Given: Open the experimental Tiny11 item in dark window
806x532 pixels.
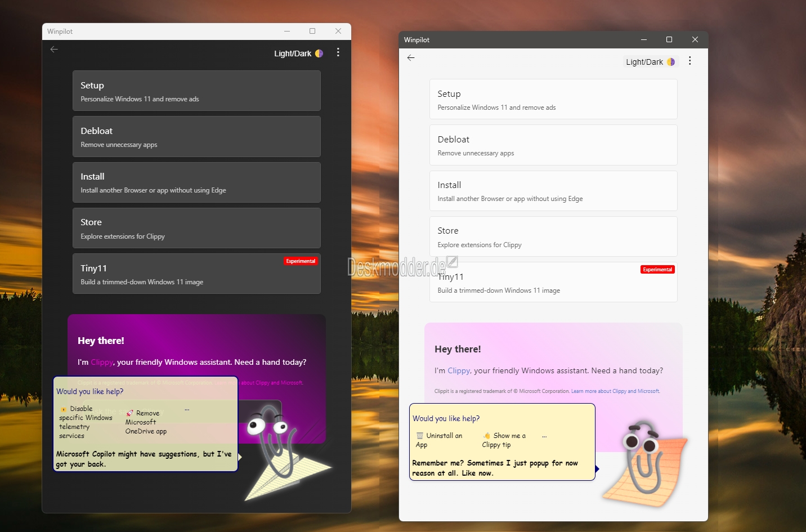Looking at the screenshot, I should click(196, 274).
